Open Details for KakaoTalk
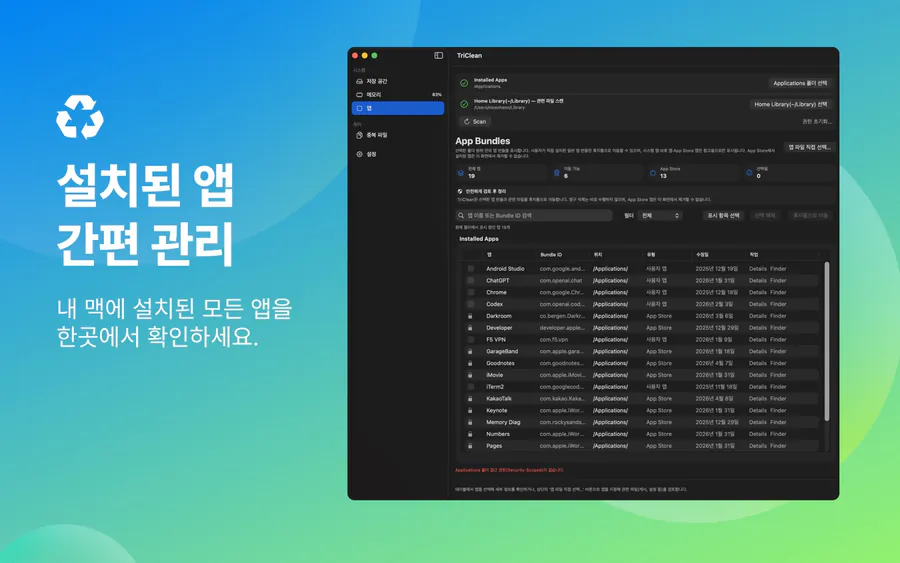 click(x=758, y=398)
